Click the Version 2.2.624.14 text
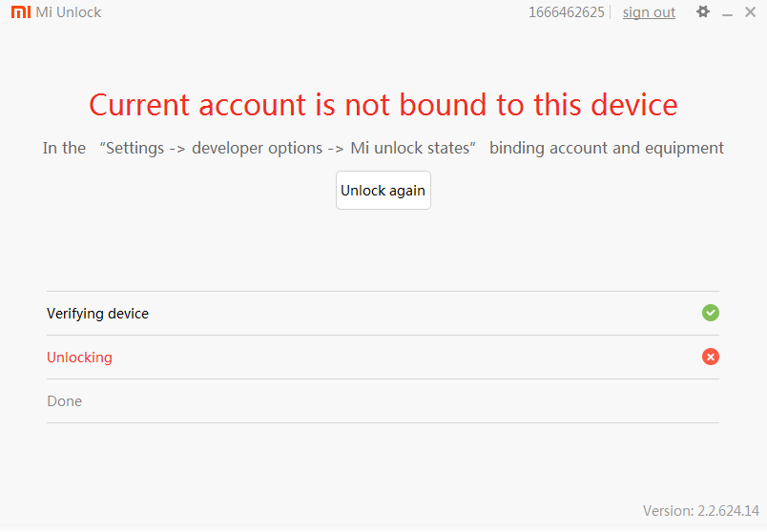The height and width of the screenshot is (532, 767). point(700,510)
